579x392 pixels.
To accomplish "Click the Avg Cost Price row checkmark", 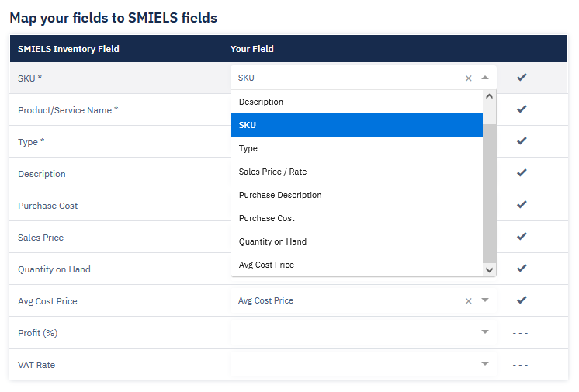I will [522, 300].
